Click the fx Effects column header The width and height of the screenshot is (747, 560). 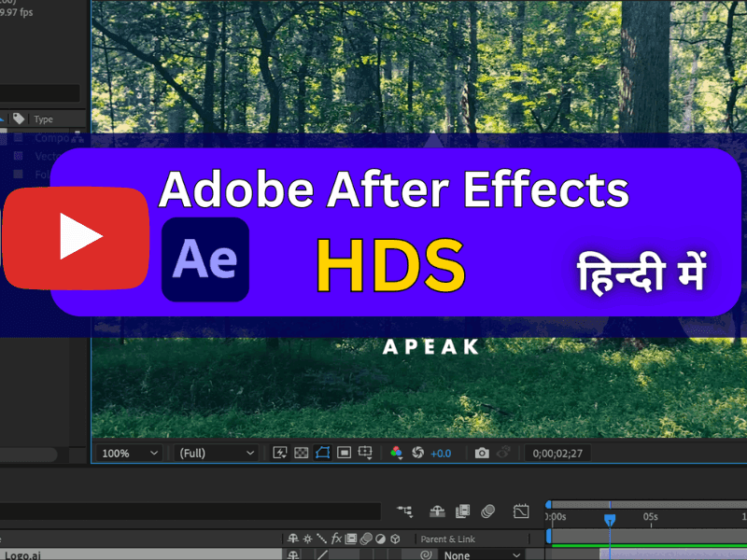[336, 539]
